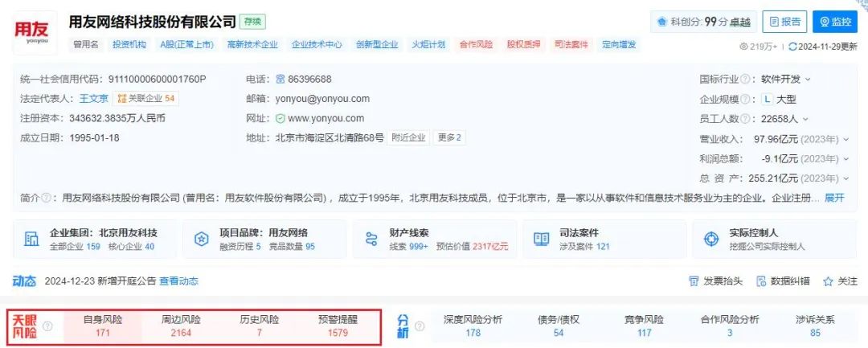Select the 曾用名 tag

click(x=86, y=45)
